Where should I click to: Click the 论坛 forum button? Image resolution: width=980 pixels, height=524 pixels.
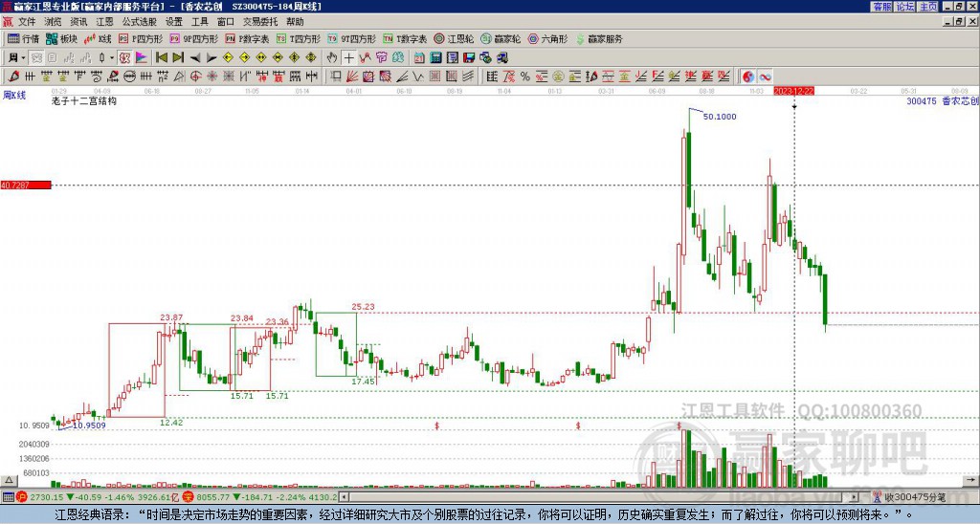coord(904,7)
